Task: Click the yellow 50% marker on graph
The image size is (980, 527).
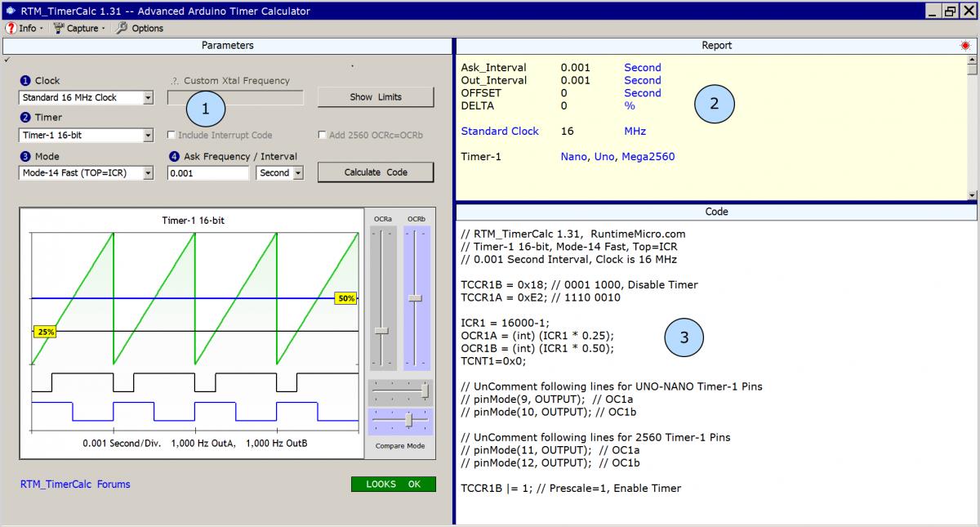Action: 345,298
